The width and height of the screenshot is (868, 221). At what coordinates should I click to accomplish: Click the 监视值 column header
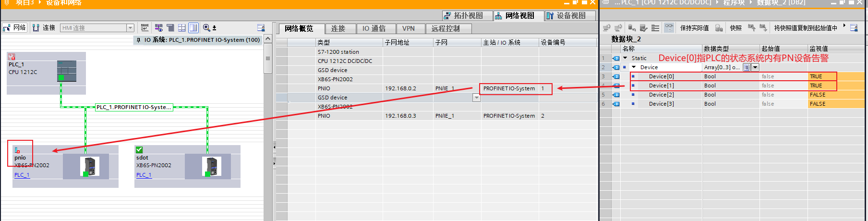[837, 49]
